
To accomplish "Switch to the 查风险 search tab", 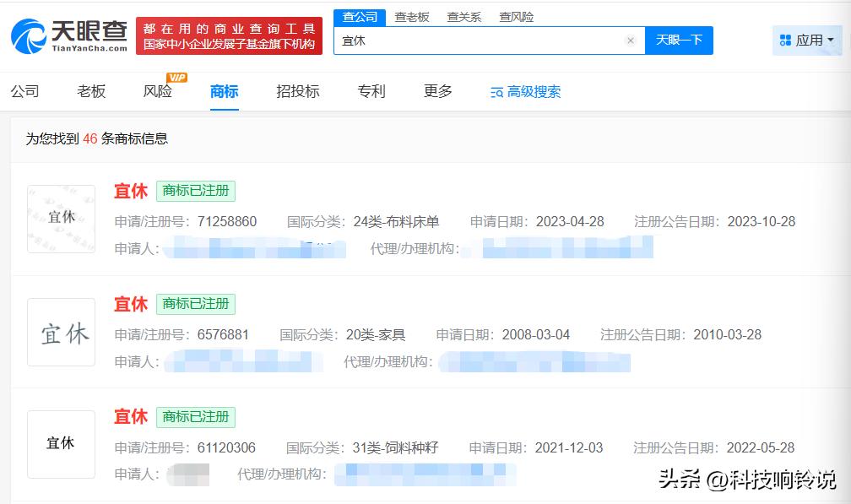I will 516,18.
